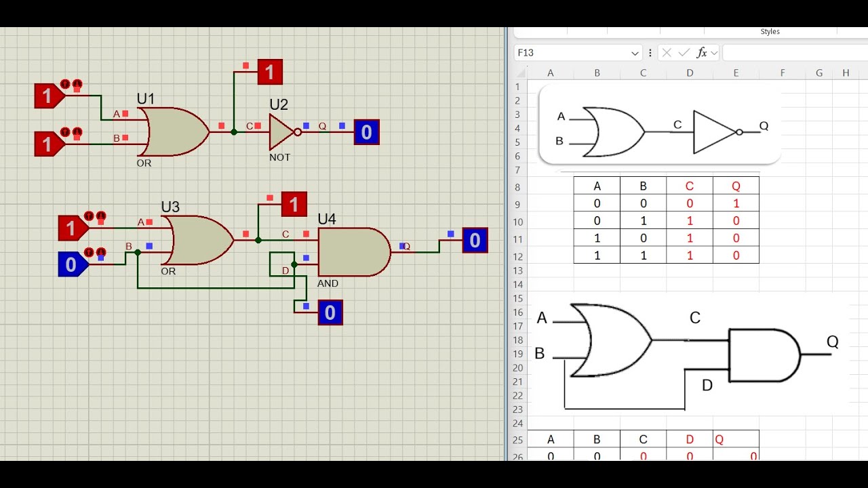This screenshot has width=868, height=488.
Task: Click the wire junction dot between U1 and U2
Action: pyautogui.click(x=234, y=132)
